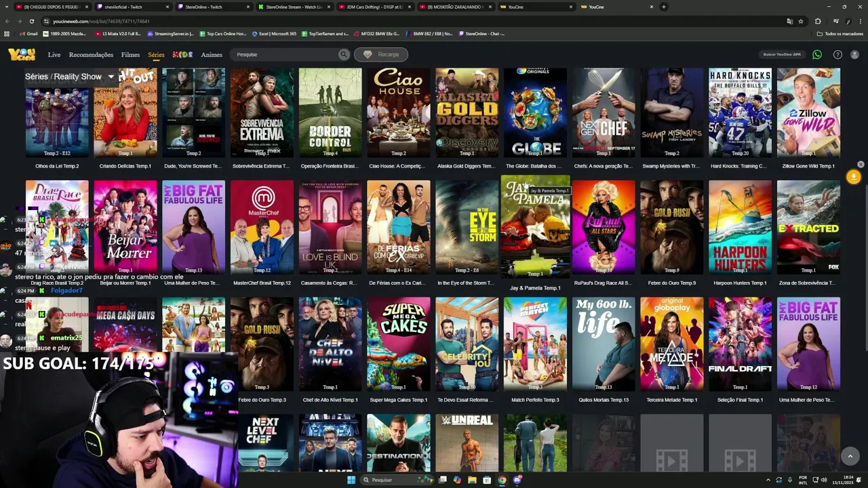
Task: Open Gmail bookmark
Action: click(29, 33)
